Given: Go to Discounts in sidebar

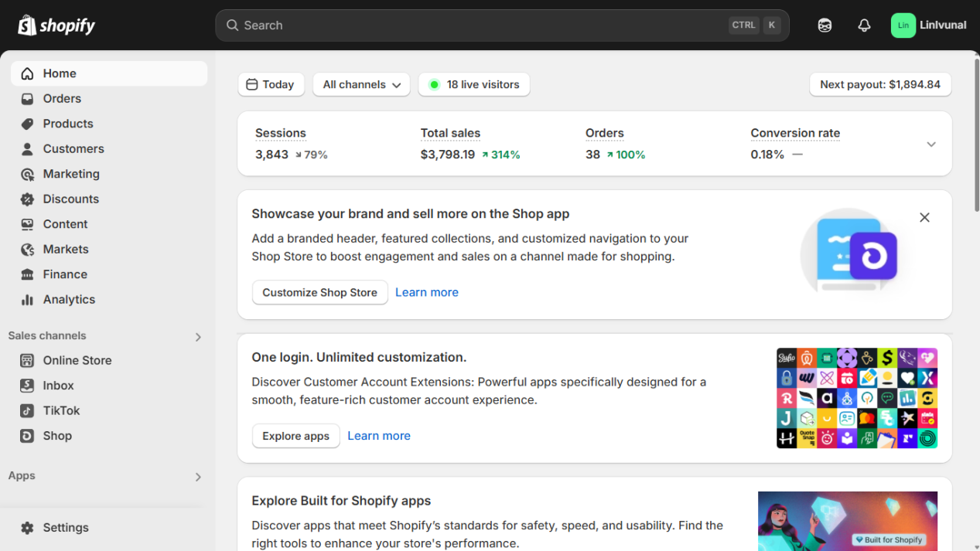Looking at the screenshot, I should [70, 199].
